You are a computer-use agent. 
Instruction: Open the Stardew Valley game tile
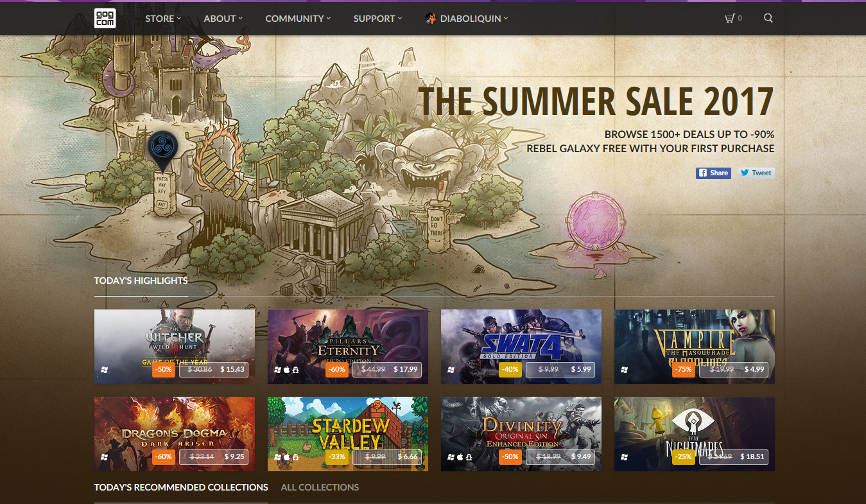(348, 434)
